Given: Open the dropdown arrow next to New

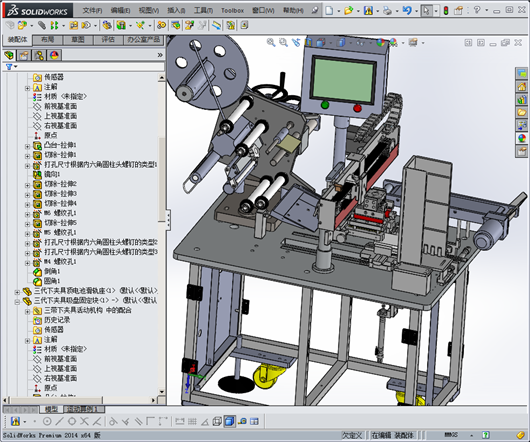Looking at the screenshot, I should pos(338,11).
